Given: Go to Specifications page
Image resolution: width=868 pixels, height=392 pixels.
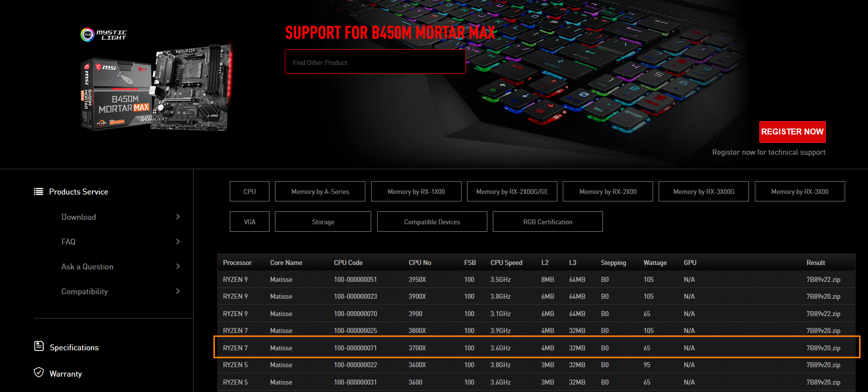Looking at the screenshot, I should point(74,347).
